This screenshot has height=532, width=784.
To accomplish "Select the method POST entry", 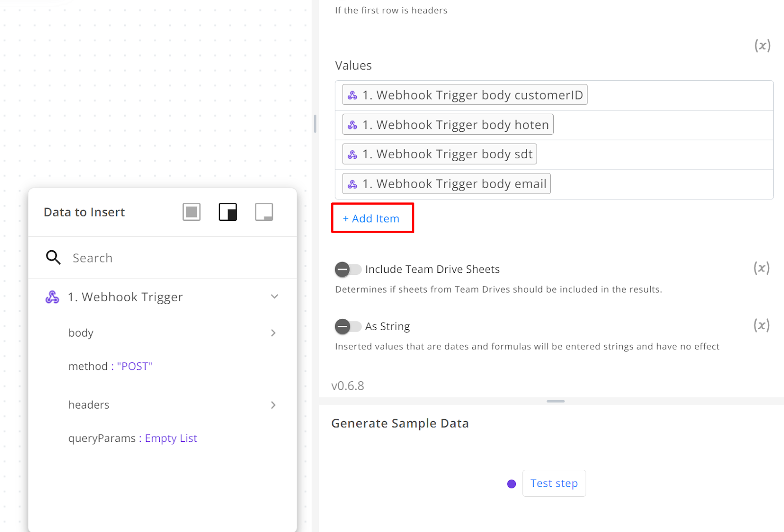I will click(110, 366).
